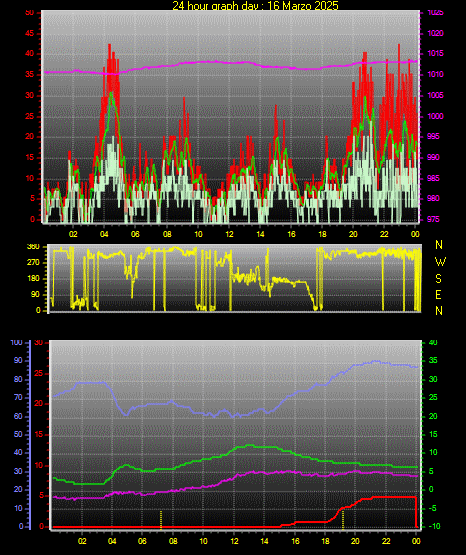Click the 12 hour label on wind graph
Viewport: 466px width, 555px height.
[229, 234]
